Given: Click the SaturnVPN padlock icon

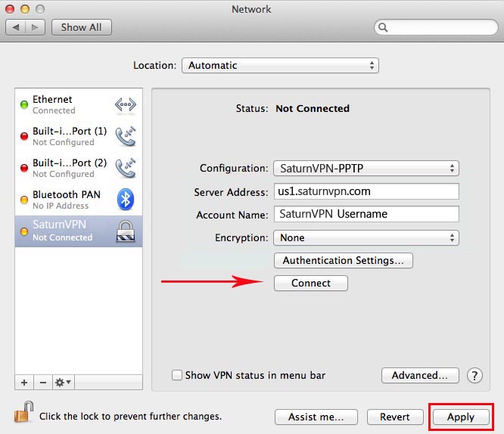Looking at the screenshot, I should [126, 231].
